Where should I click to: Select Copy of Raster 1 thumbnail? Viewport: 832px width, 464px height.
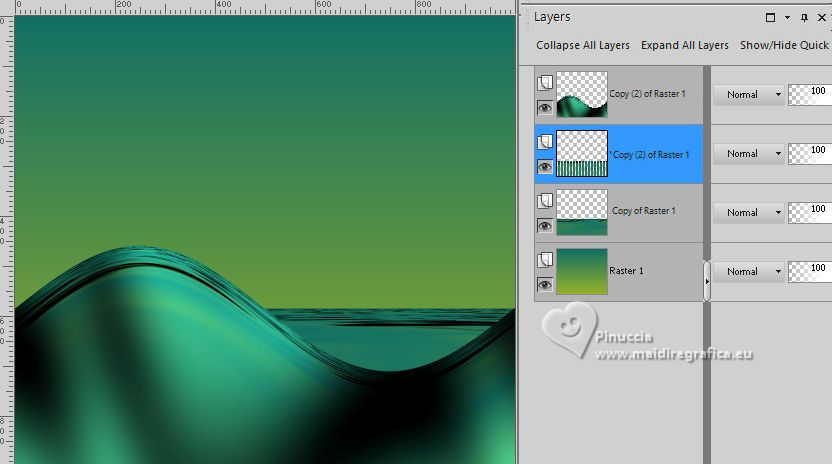tap(582, 213)
